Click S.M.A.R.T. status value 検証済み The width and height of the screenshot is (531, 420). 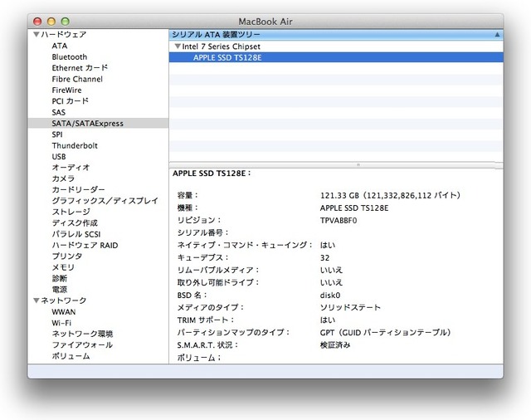(x=335, y=344)
